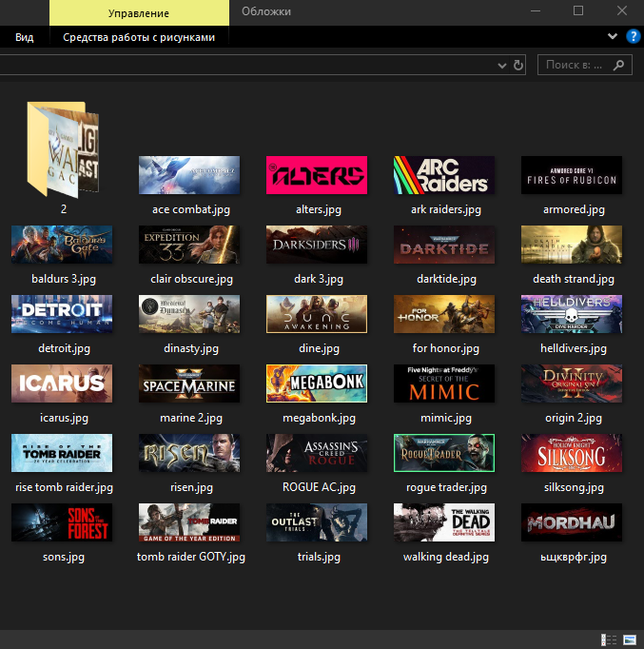
Task: Select the ace combat.jpg thumbnail
Action: point(189,175)
